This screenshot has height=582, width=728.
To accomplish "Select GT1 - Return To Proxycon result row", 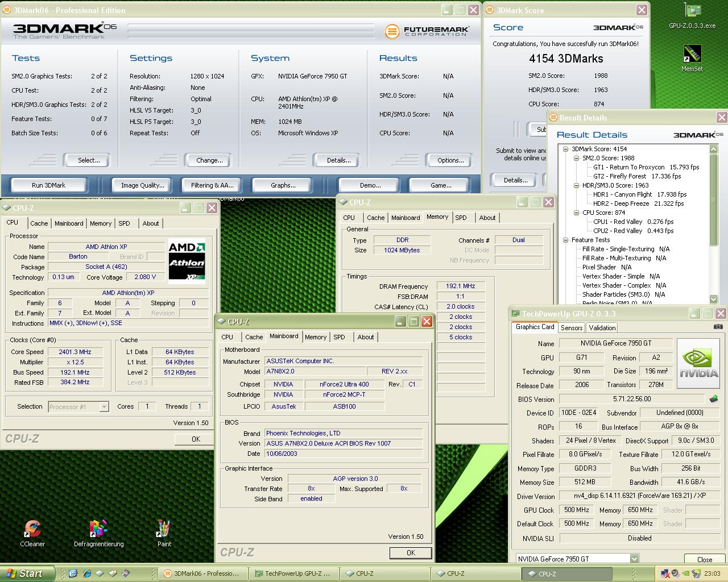I will (x=646, y=167).
